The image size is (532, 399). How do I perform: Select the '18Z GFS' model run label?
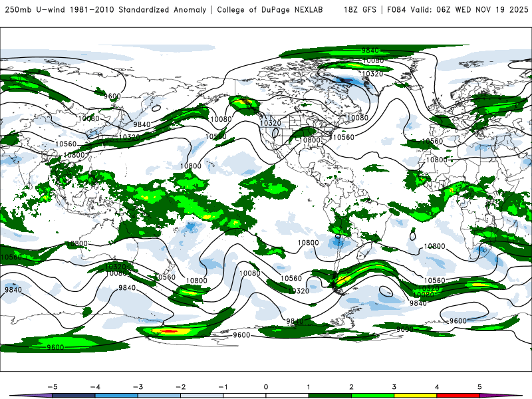[360, 10]
